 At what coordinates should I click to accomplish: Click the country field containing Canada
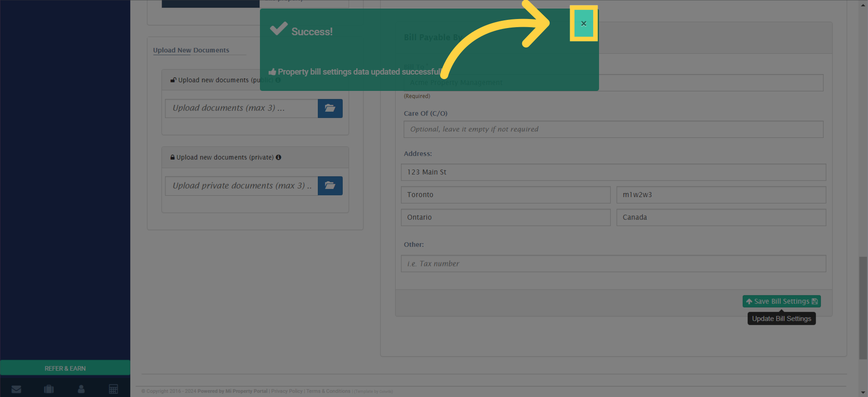[721, 217]
